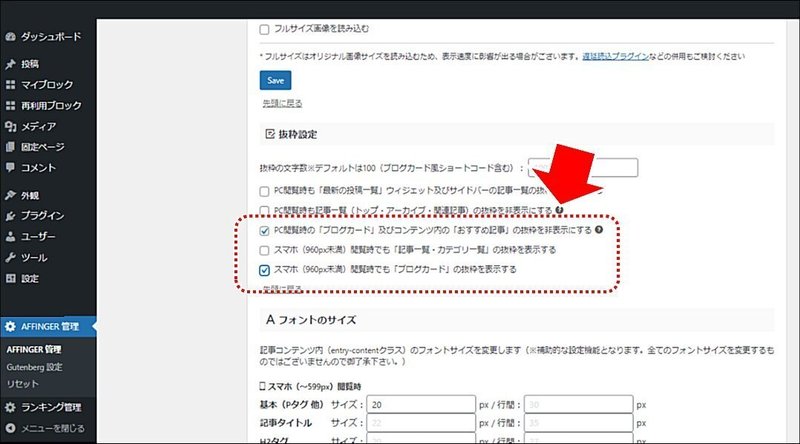The width and height of the screenshot is (800, 444).
Task: Select the AFFINGER 管理 submenu entry
Action: click(34, 350)
